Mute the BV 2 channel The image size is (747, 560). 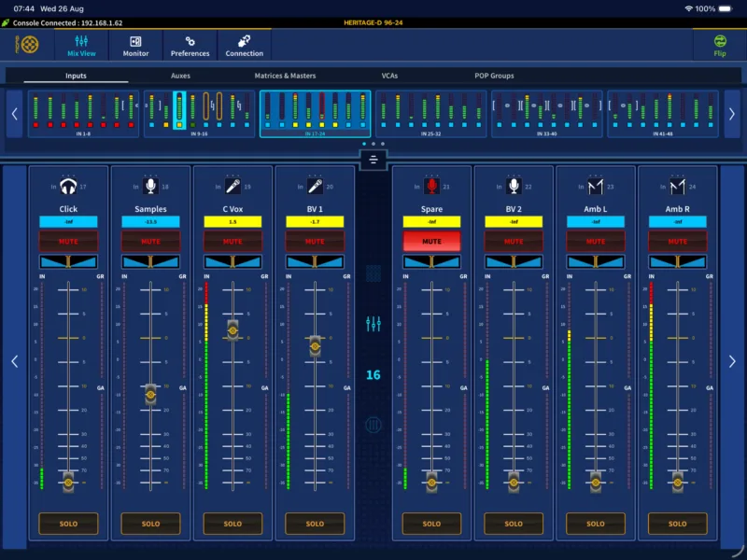pyautogui.click(x=514, y=242)
